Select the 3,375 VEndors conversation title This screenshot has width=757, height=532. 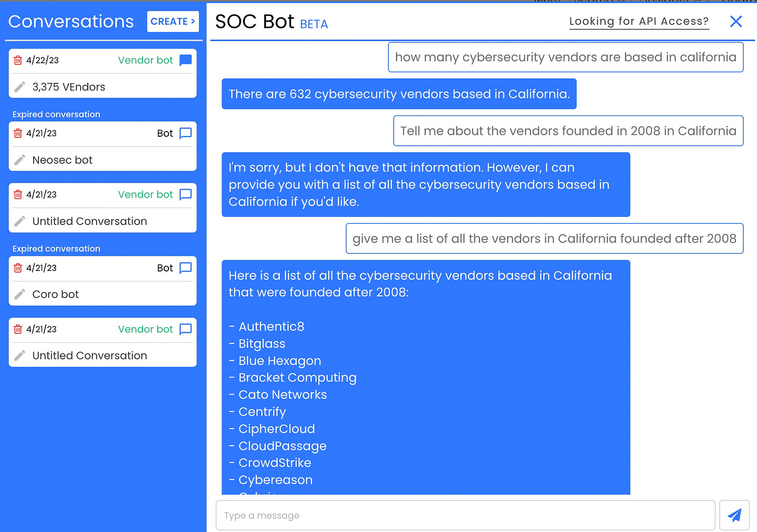click(69, 87)
